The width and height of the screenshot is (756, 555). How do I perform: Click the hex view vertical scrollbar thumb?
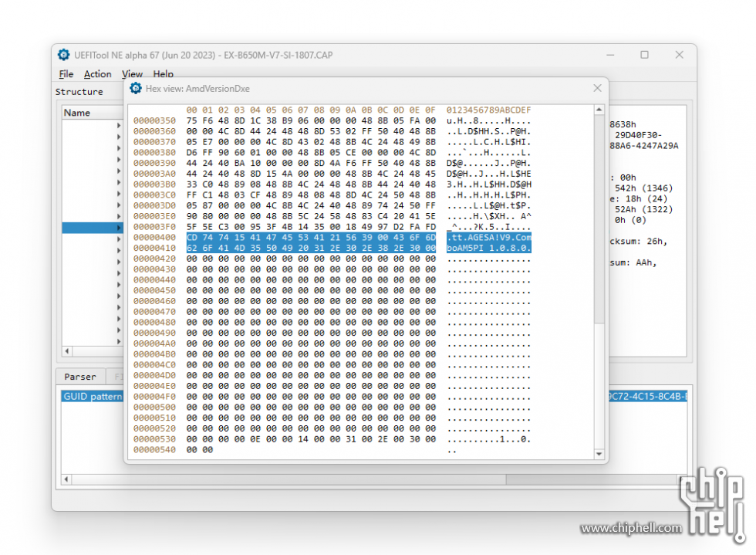(x=599, y=219)
